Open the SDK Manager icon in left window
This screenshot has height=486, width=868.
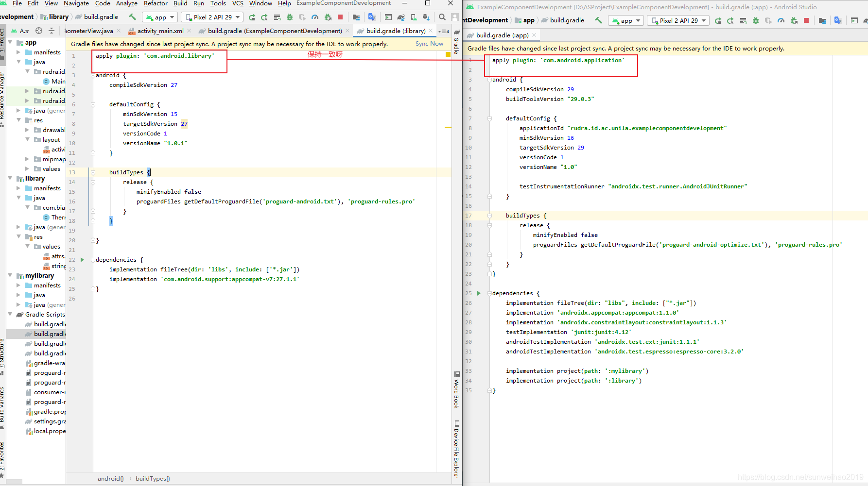(426, 17)
